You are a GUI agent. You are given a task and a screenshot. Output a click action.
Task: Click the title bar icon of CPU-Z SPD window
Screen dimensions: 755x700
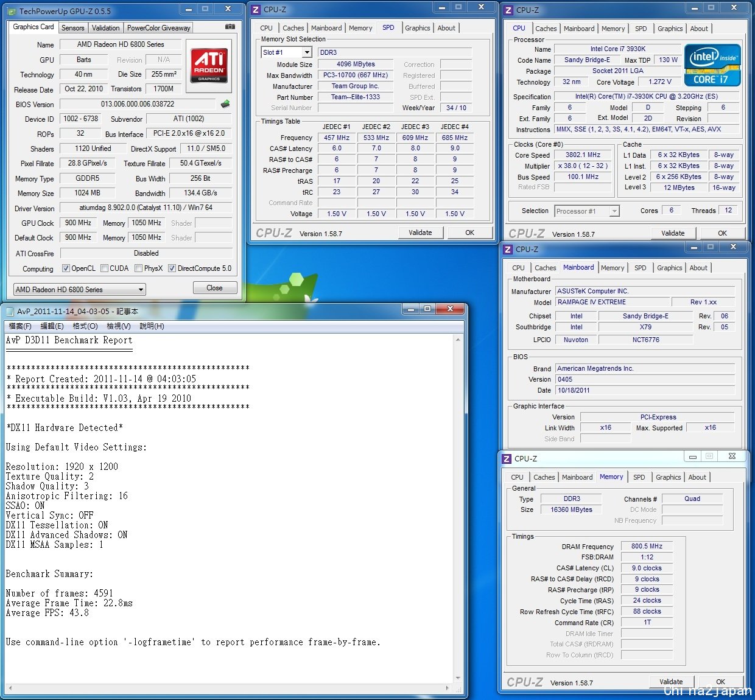(256, 10)
